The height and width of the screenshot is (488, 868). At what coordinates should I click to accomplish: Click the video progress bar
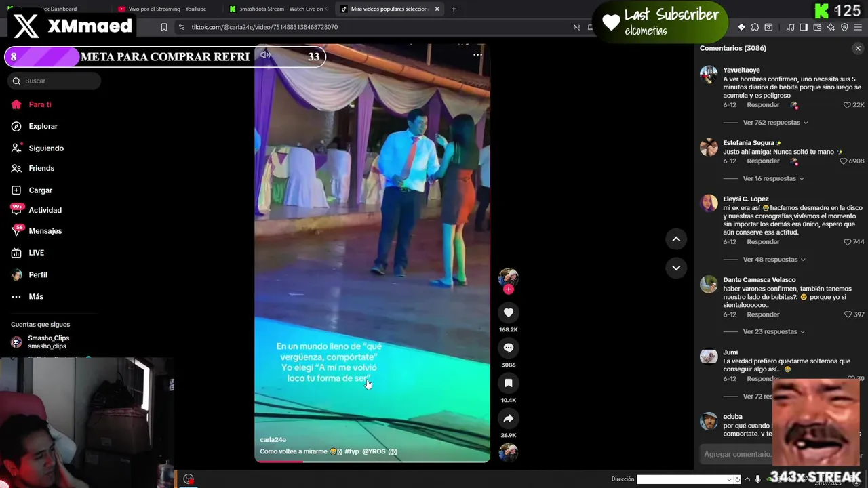pos(372,461)
